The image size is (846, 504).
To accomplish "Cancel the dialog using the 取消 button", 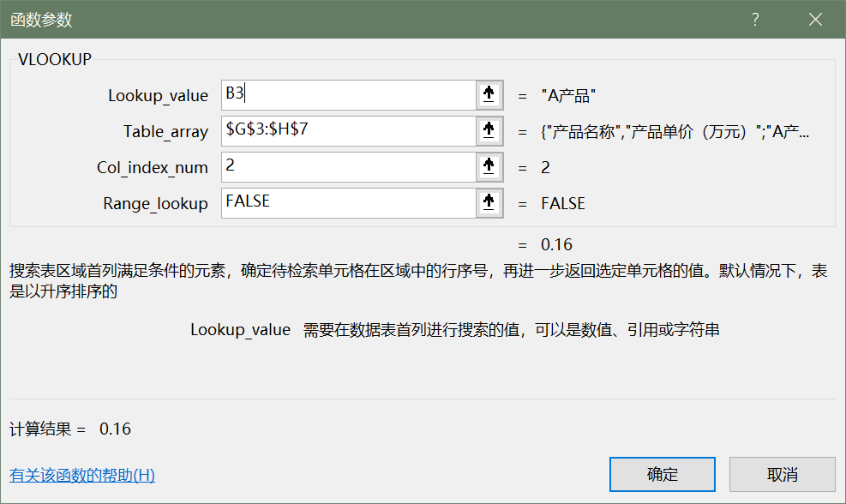I will point(782,474).
